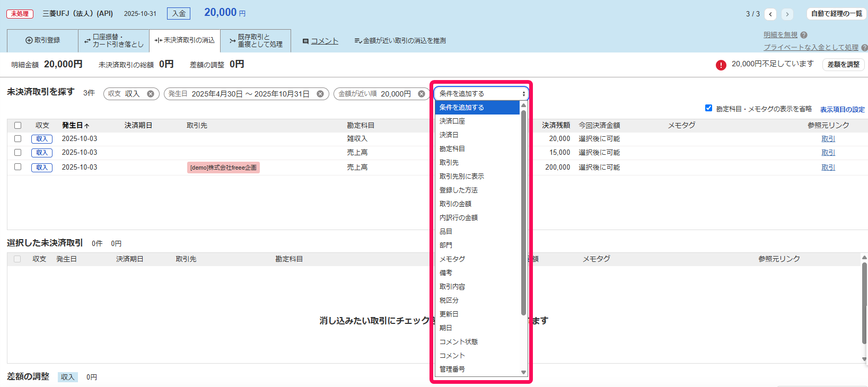Open 取引 link for 15,000 row
The height and width of the screenshot is (387, 868).
click(828, 153)
